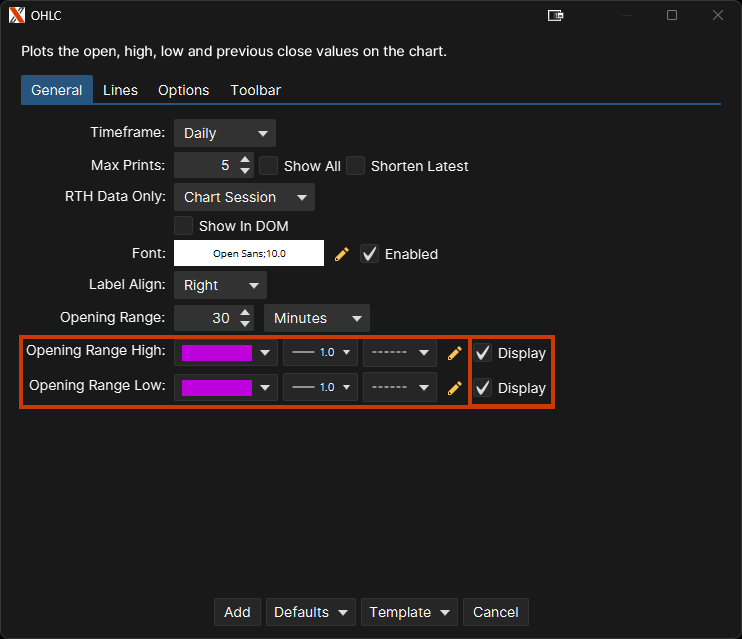Increase Max Prints with up arrow
This screenshot has height=639, width=742.
[x=246, y=159]
